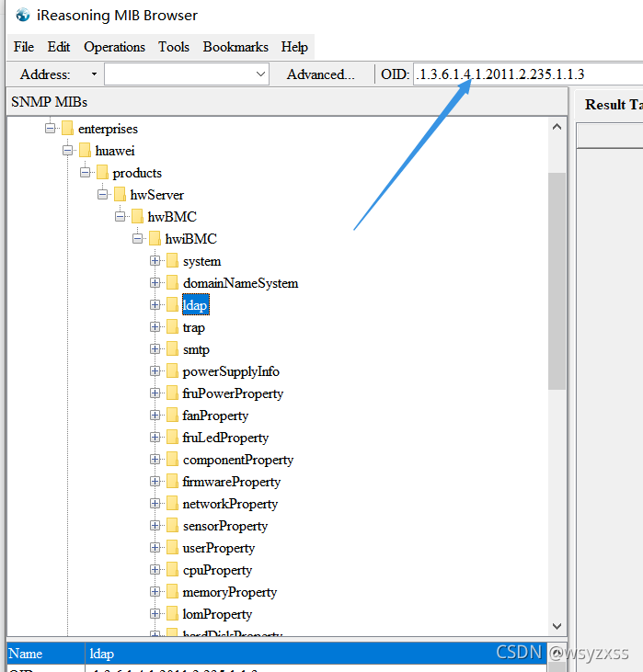Expand the componentProperty node

point(155,460)
